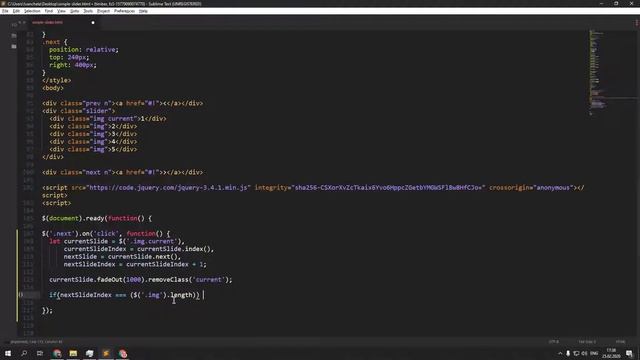Click the '<div class="slider">' line
The height and width of the screenshot is (360, 640).
pyautogui.click(x=78, y=111)
